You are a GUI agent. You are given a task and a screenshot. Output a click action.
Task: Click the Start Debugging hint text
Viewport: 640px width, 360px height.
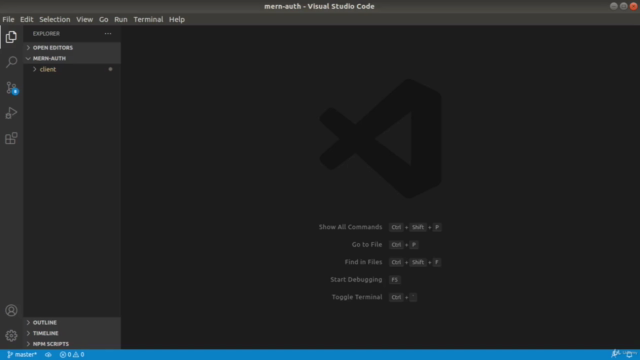(356, 280)
